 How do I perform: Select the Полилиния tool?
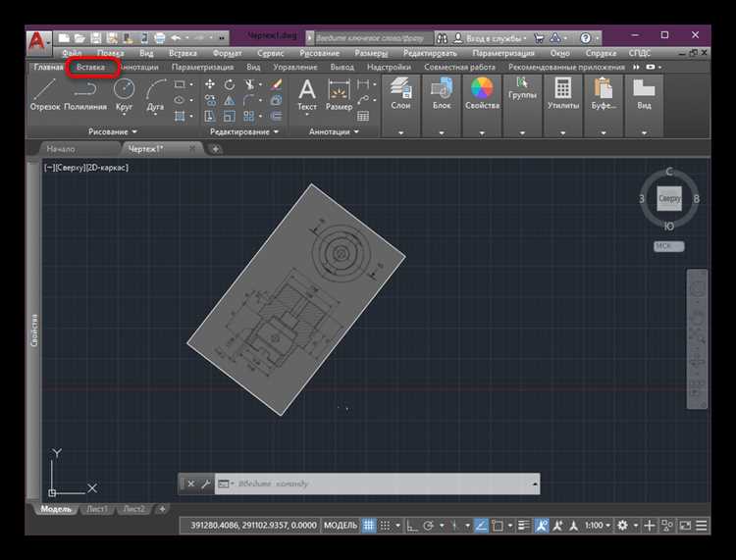(85, 95)
